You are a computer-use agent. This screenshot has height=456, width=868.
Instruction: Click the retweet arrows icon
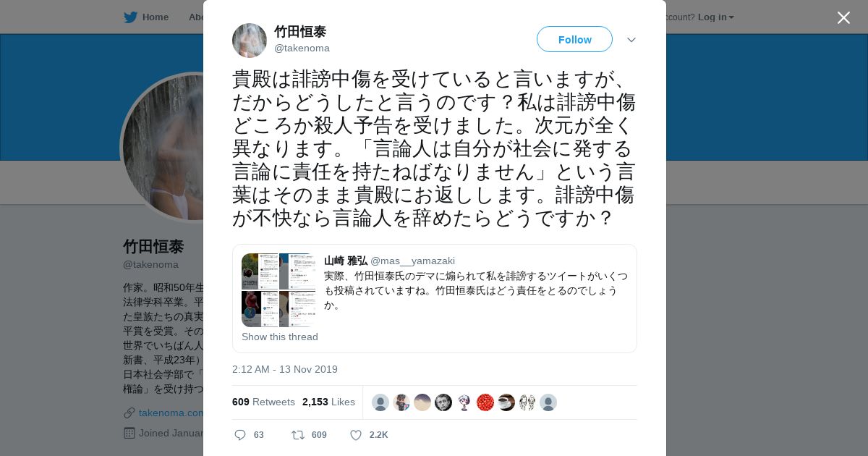point(297,435)
